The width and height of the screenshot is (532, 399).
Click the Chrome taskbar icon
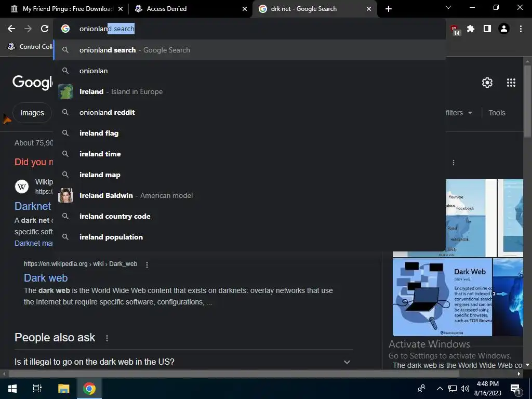pyautogui.click(x=89, y=389)
